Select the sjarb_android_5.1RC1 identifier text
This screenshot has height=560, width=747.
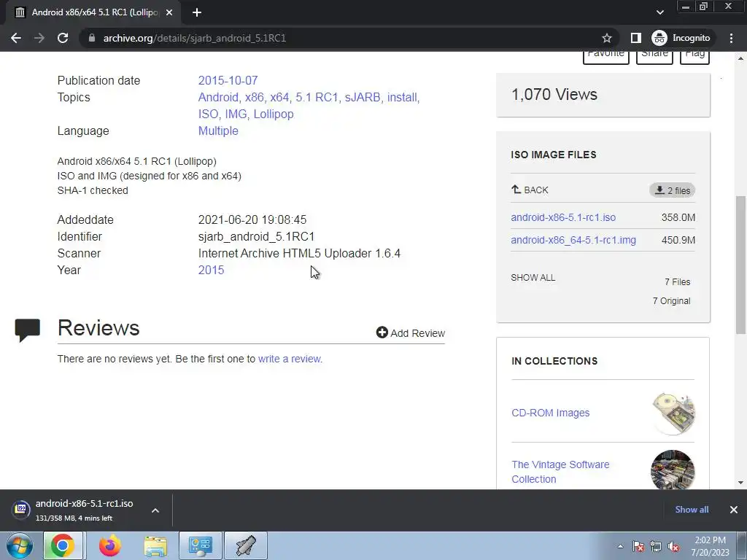[x=256, y=237]
